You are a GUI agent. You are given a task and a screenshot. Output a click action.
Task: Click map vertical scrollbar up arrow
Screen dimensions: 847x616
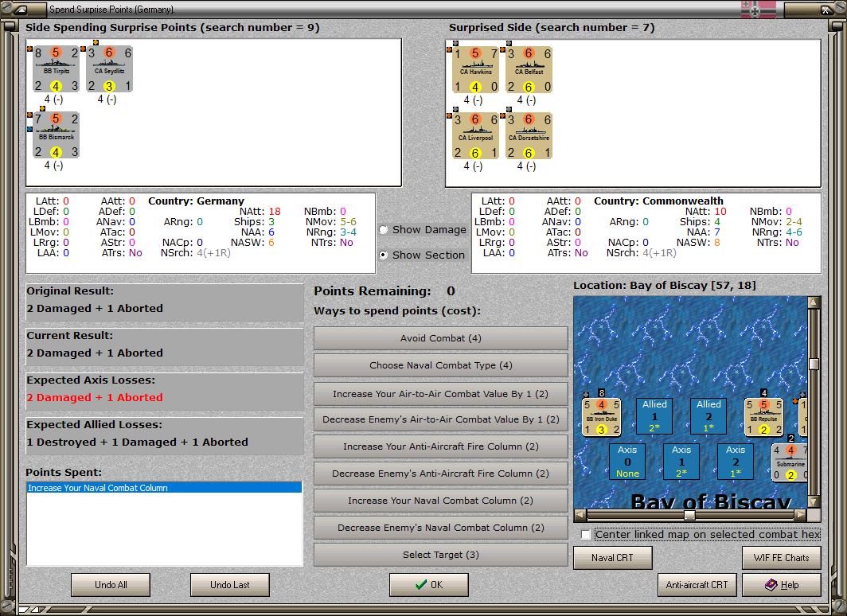(x=814, y=302)
